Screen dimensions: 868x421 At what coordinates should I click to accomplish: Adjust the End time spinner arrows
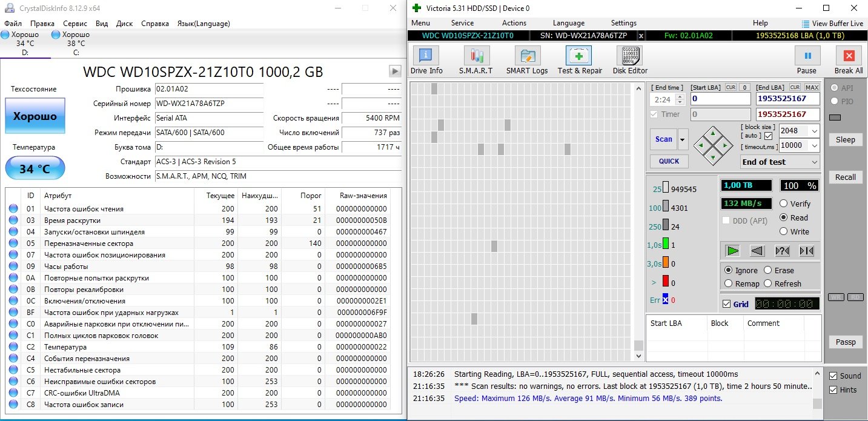coord(680,99)
